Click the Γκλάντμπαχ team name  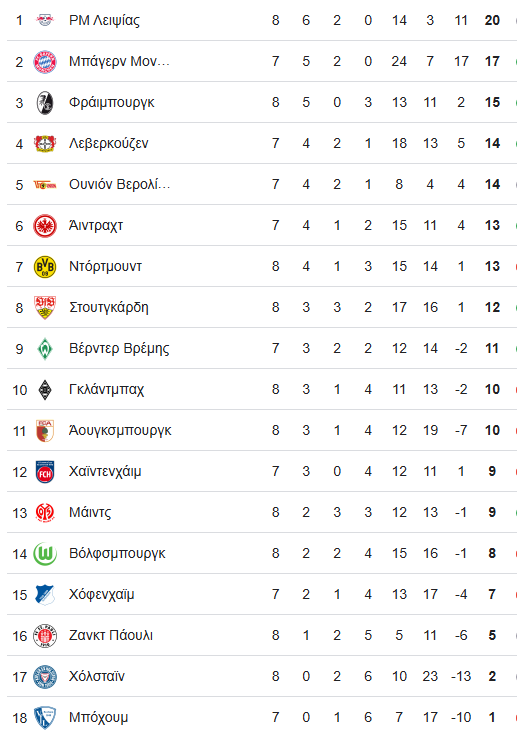coord(106,390)
